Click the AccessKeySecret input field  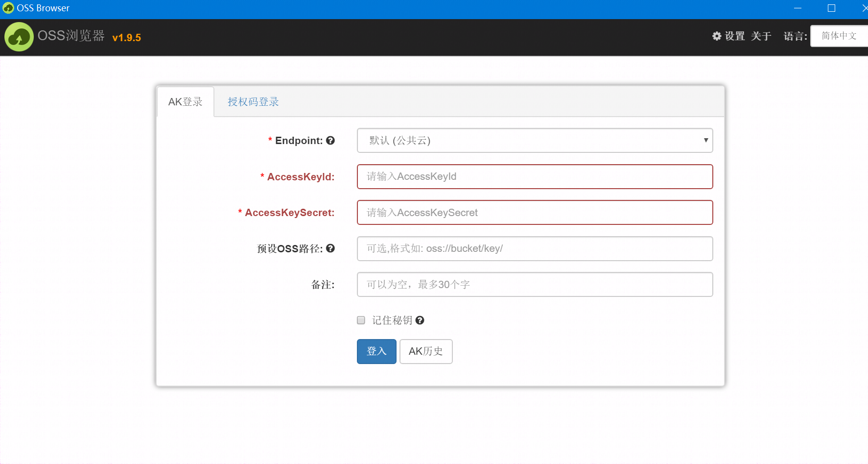(535, 212)
